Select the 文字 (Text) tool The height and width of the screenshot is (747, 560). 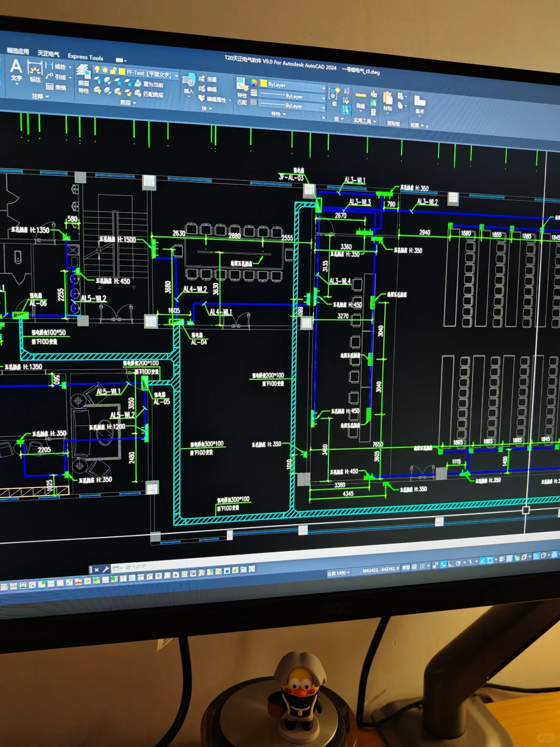coord(17,71)
